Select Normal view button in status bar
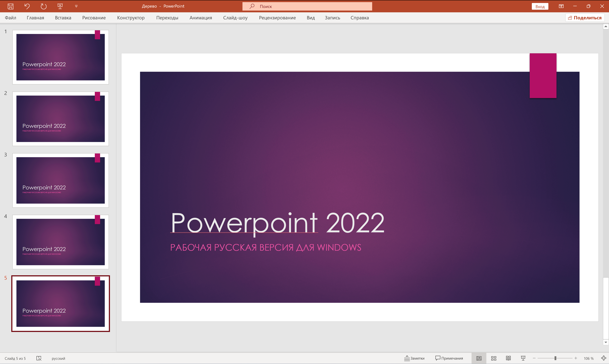The height and width of the screenshot is (364, 609). click(479, 358)
